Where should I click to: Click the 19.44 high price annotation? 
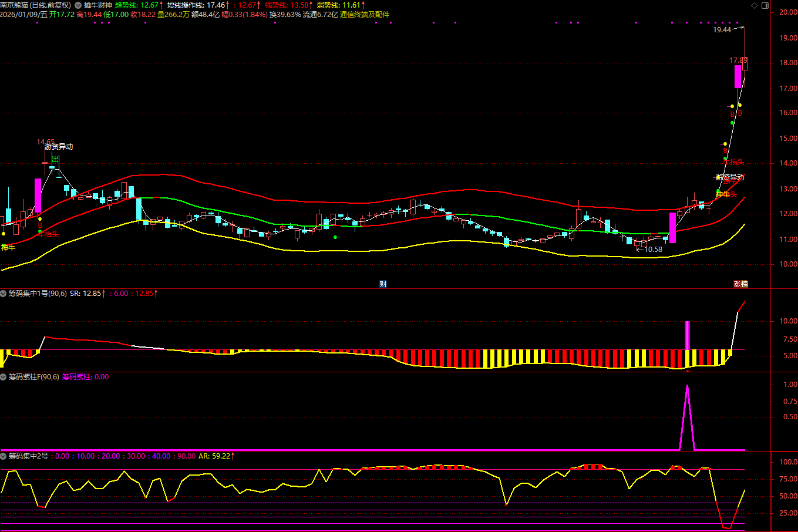[722, 30]
